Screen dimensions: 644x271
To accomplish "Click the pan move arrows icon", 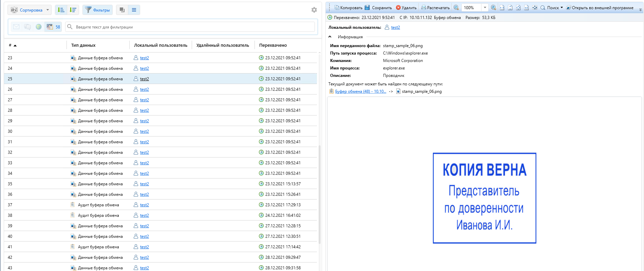I will click(535, 7).
